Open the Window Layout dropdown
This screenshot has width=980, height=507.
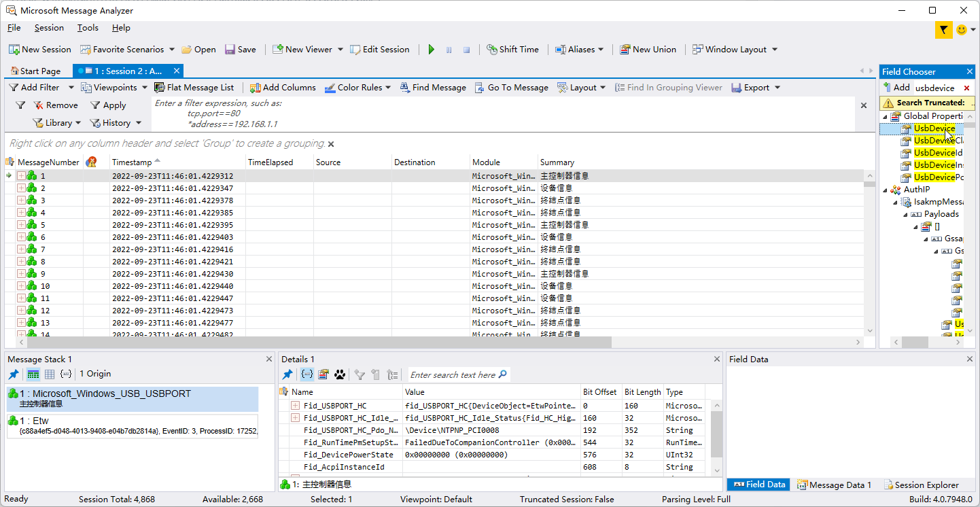point(735,50)
